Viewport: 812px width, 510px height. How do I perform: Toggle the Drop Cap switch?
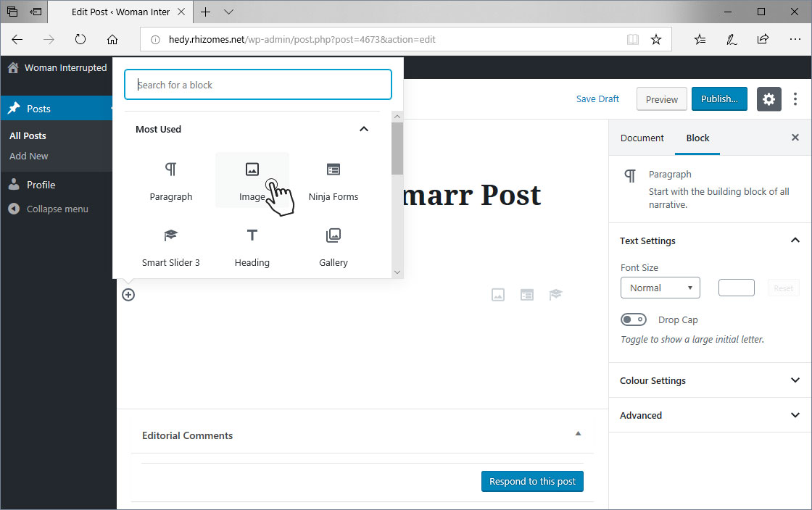(x=634, y=319)
